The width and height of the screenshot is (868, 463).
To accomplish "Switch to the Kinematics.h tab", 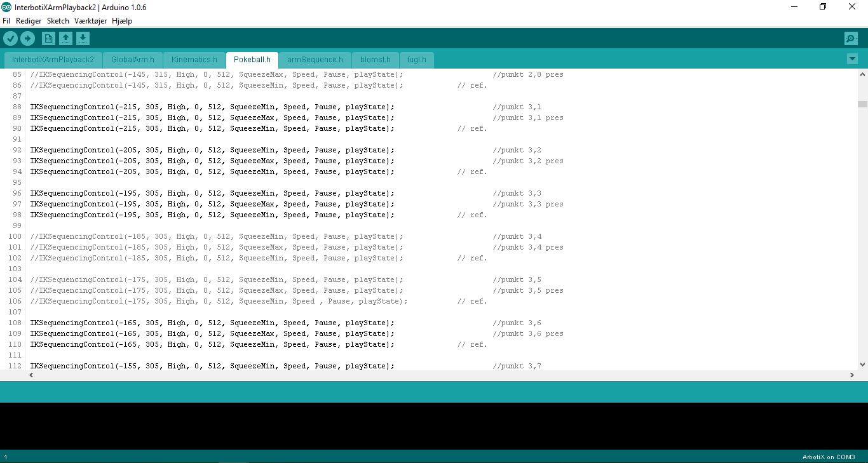I will pyautogui.click(x=194, y=60).
